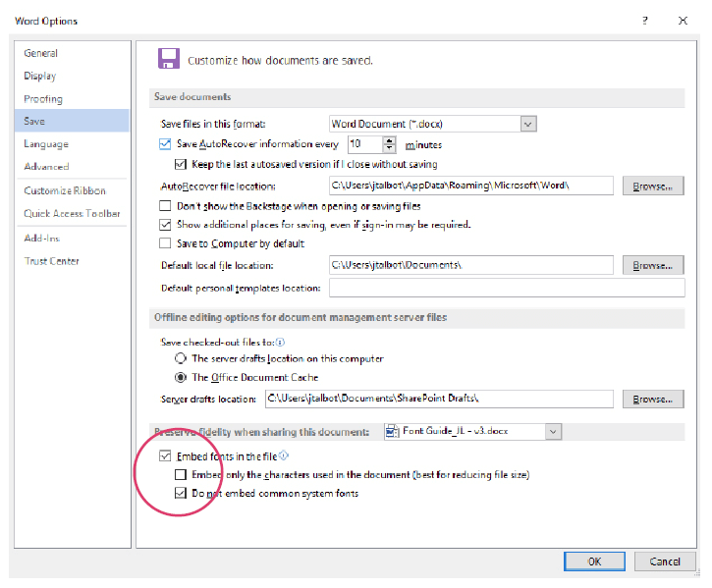This screenshot has width=712, height=588.
Task: Click the info icon next to Embed fonts
Action: coord(284,454)
